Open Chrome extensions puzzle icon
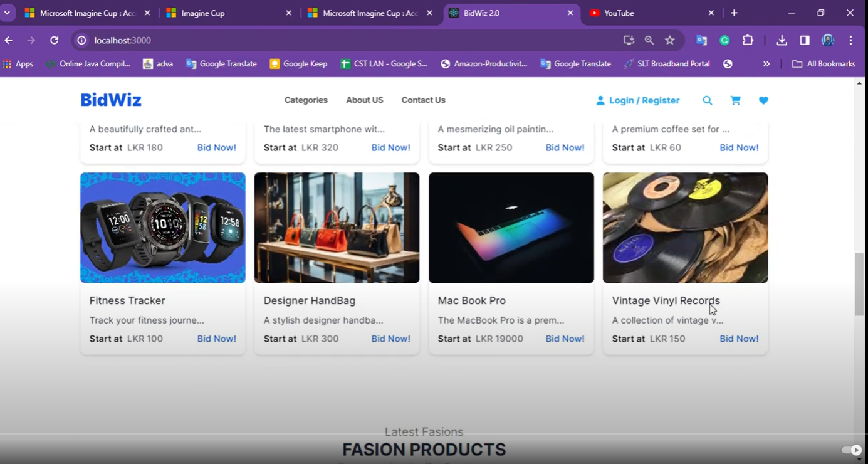Screen dimensions: 868x464 click(x=748, y=40)
